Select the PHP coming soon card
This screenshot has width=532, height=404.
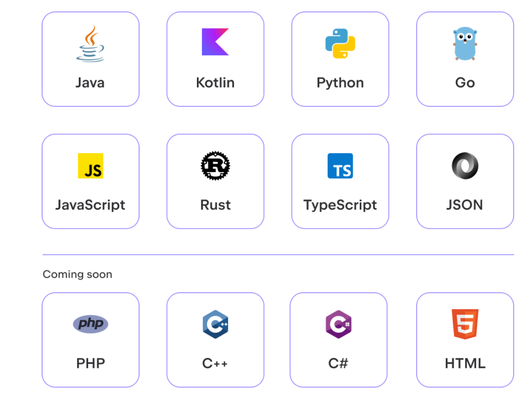[90, 340]
